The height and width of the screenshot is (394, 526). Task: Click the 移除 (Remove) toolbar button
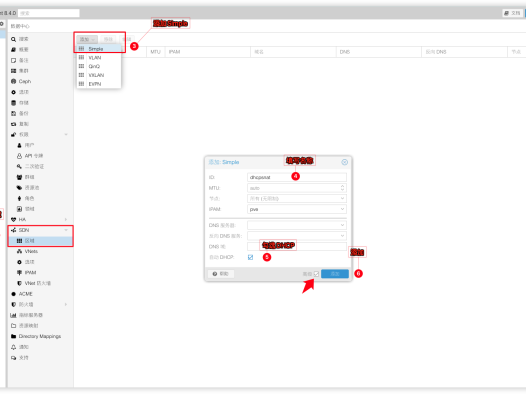coord(108,39)
